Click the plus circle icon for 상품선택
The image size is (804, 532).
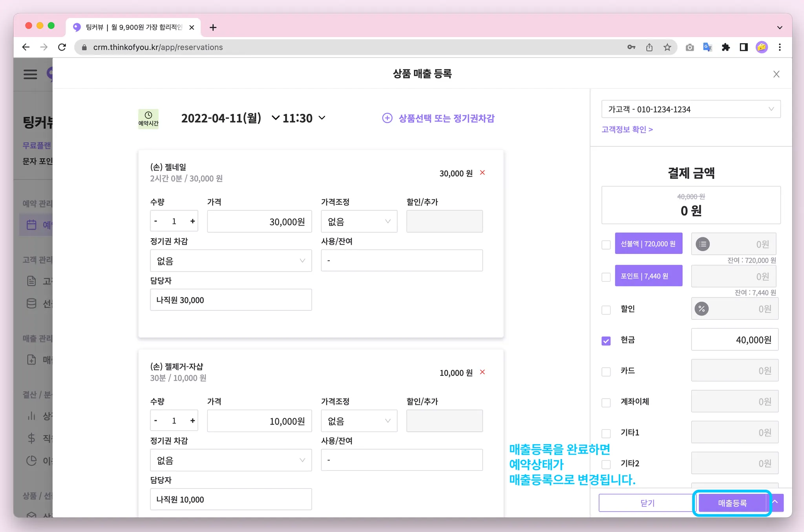click(387, 118)
